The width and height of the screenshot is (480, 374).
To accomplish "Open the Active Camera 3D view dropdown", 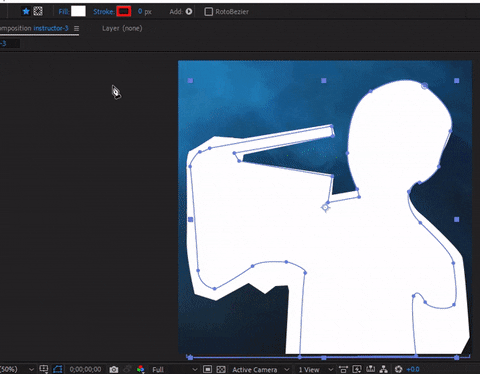I will point(261,369).
